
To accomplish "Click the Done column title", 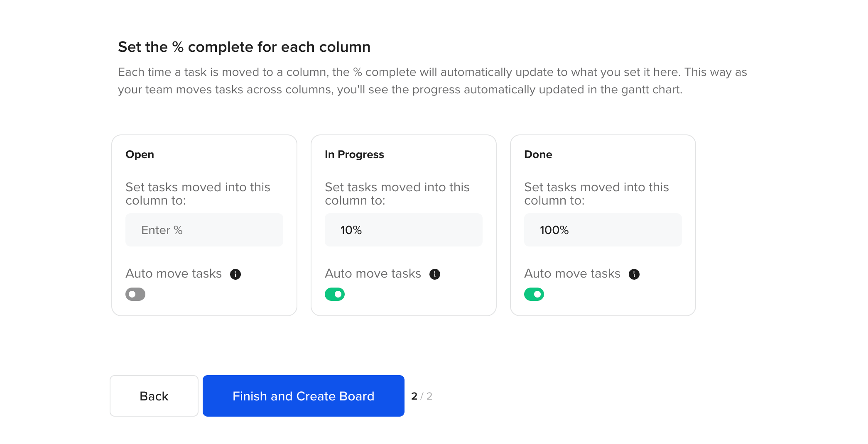I will point(538,154).
